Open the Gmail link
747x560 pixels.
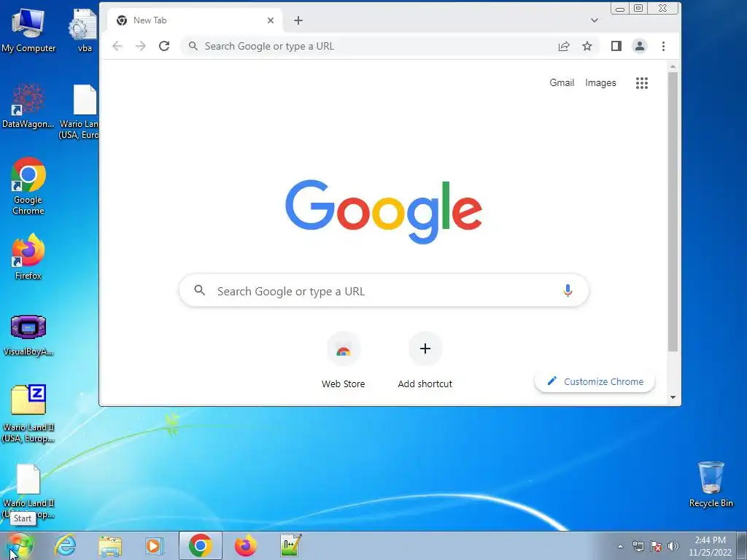pos(562,83)
